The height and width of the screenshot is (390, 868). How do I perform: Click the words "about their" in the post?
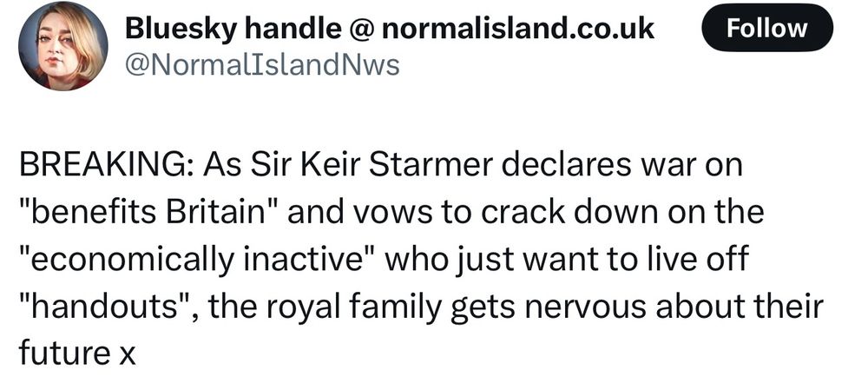click(x=740, y=307)
